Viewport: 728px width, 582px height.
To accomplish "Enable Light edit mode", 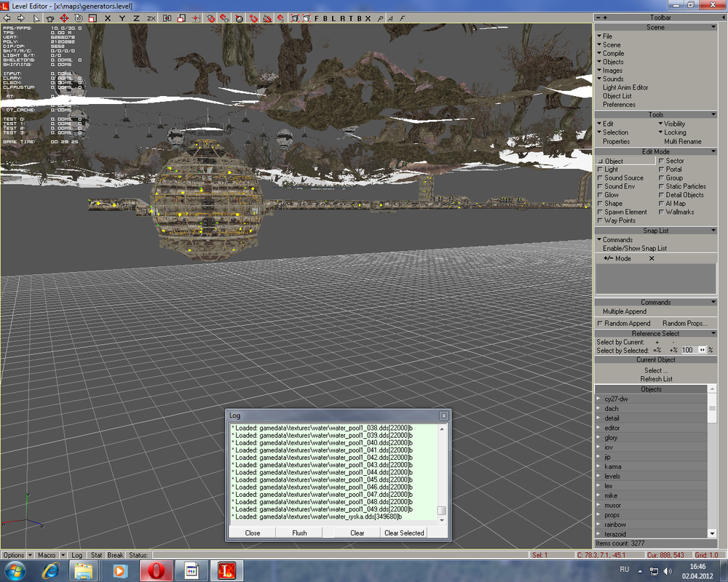I will tap(611, 170).
